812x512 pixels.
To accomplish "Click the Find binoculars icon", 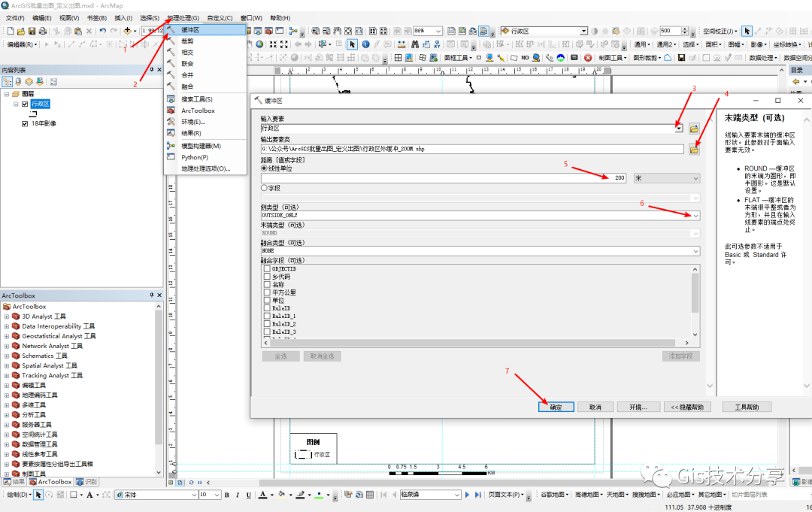I will click(415, 44).
